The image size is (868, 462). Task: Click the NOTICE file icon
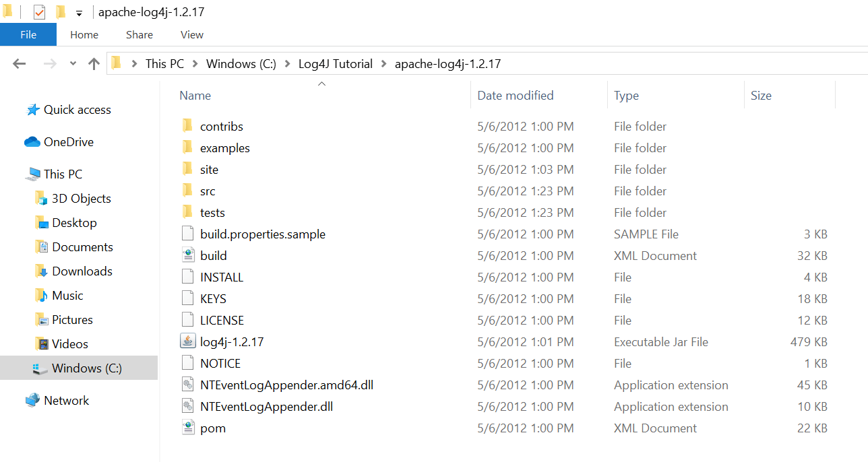coord(187,364)
